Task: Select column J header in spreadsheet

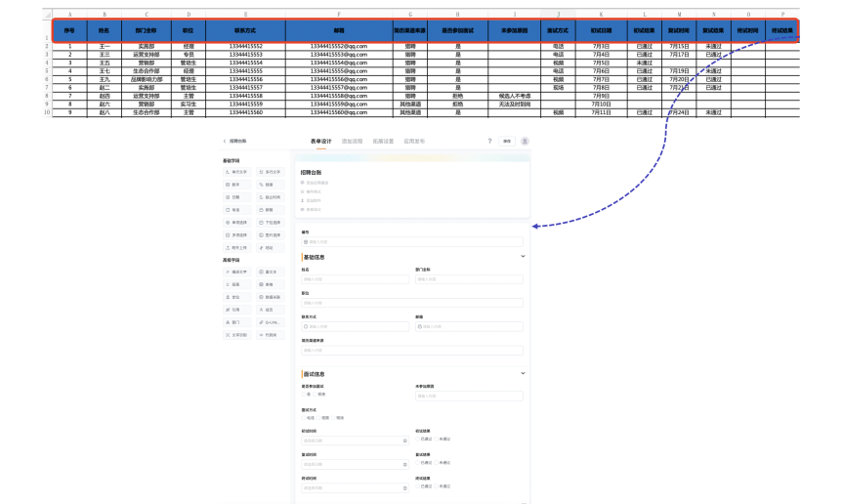Action: pyautogui.click(x=558, y=14)
